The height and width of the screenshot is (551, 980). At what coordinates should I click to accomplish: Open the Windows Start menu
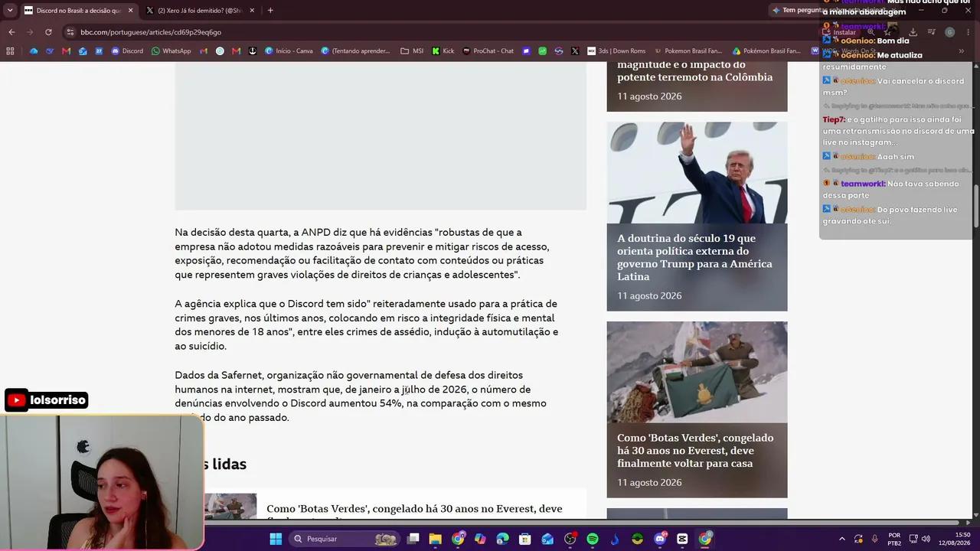[276, 539]
